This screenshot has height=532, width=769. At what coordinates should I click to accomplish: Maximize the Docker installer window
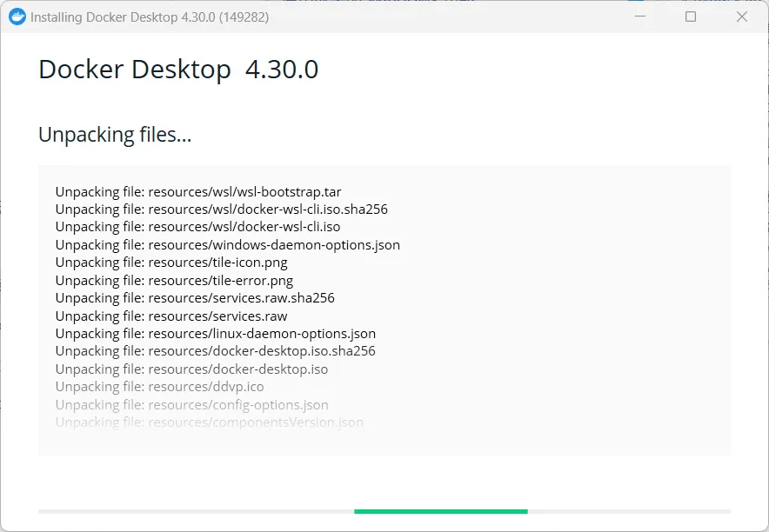691,17
